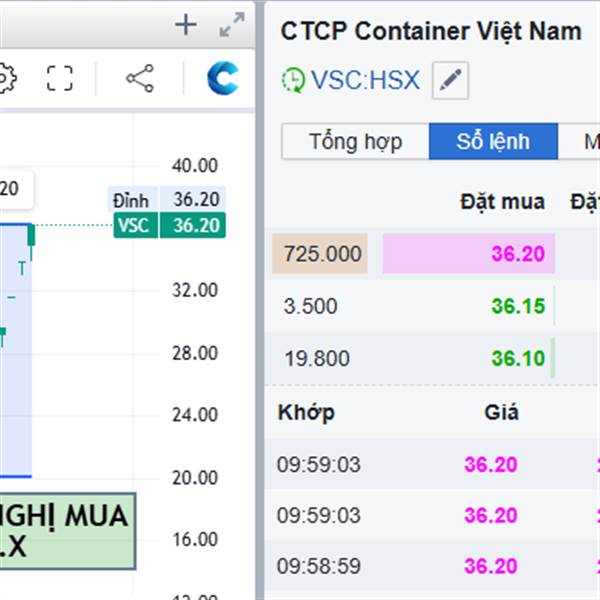Select bid price 36.10
Viewport: 600px width, 600px height.
pyautogui.click(x=518, y=359)
